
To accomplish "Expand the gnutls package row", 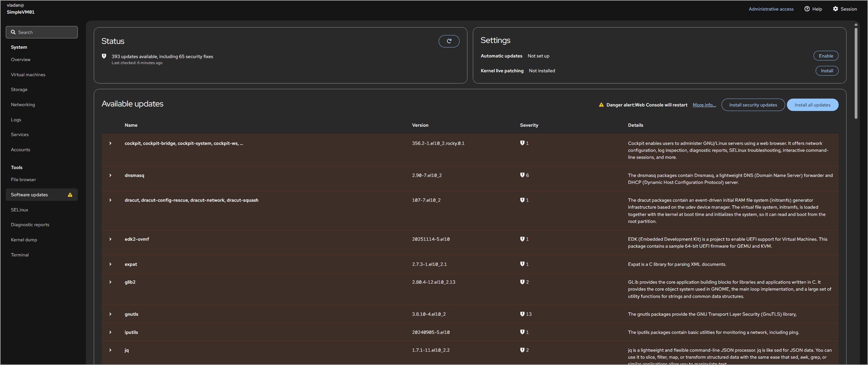I will tap(110, 314).
